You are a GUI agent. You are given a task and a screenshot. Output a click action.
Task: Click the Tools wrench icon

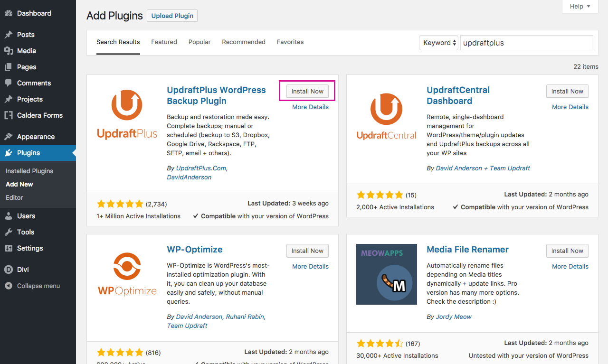[x=9, y=232]
